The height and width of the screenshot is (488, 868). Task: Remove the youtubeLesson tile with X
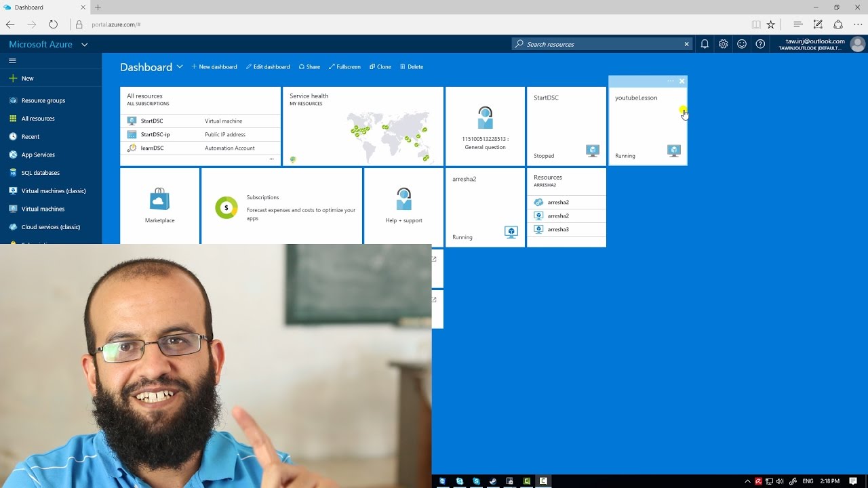(x=682, y=81)
